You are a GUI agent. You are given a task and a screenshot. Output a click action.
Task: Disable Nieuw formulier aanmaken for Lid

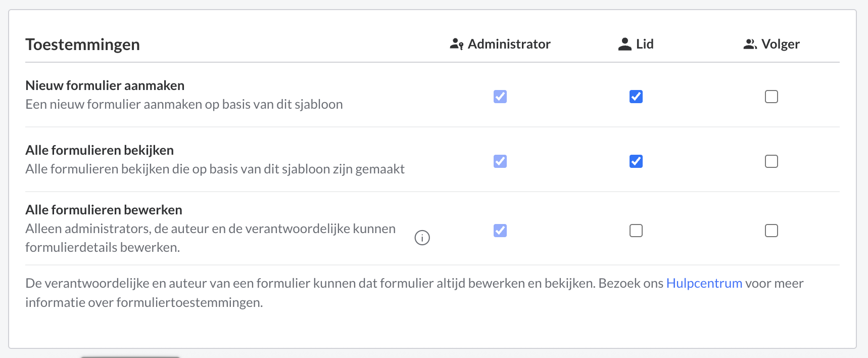point(636,96)
